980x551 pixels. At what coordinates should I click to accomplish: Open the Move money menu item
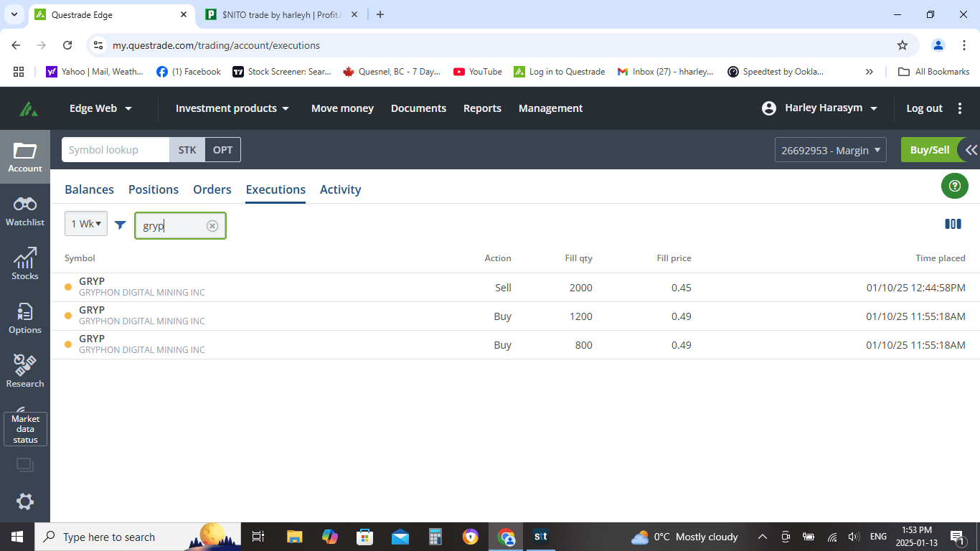coord(342,108)
